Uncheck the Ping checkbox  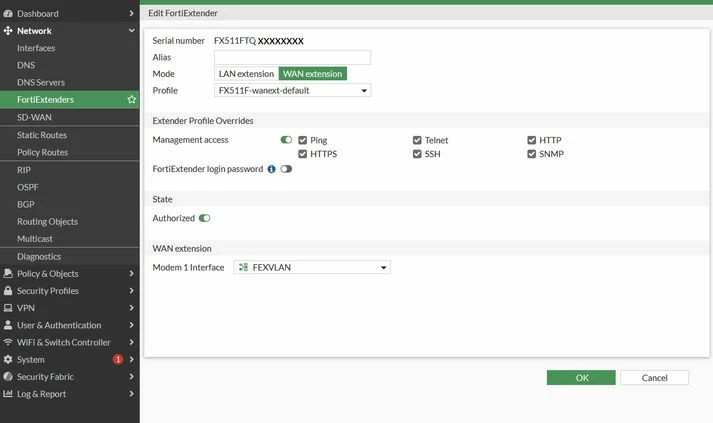pos(302,140)
